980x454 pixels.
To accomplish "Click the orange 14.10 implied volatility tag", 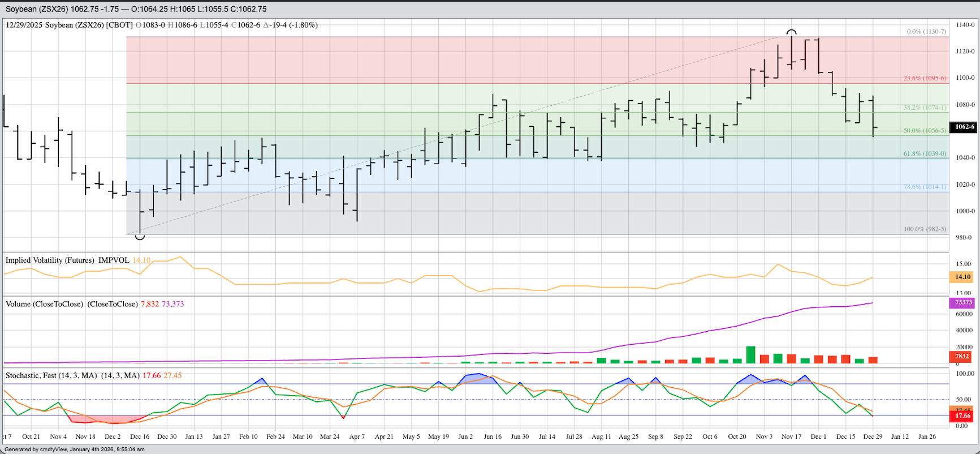I will 962,277.
